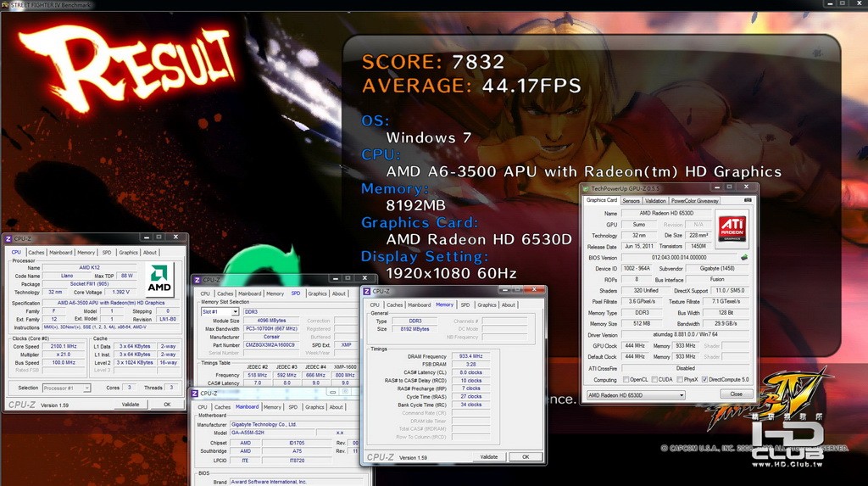Image resolution: width=868 pixels, height=486 pixels.
Task: Open the Caches tab in CPU-Z CPU window
Action: tap(36, 253)
